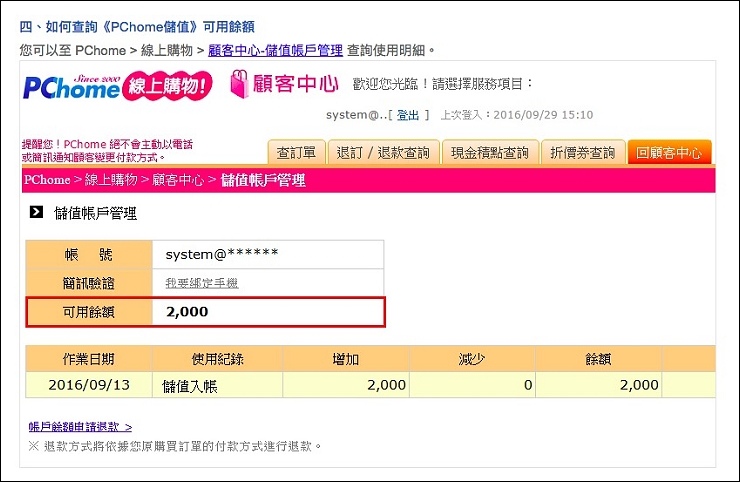Open 帳戶餘額申請退款 link
Viewport: 740px width, 482px height.
tap(80, 427)
